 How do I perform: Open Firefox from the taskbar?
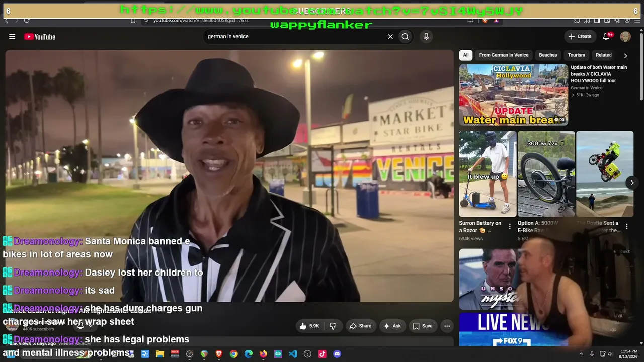click(x=263, y=354)
